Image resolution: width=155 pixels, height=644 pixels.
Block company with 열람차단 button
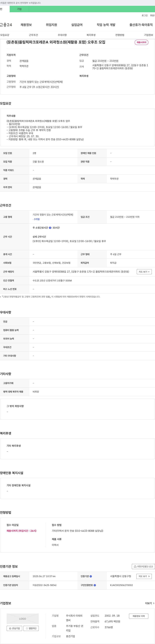31,628
